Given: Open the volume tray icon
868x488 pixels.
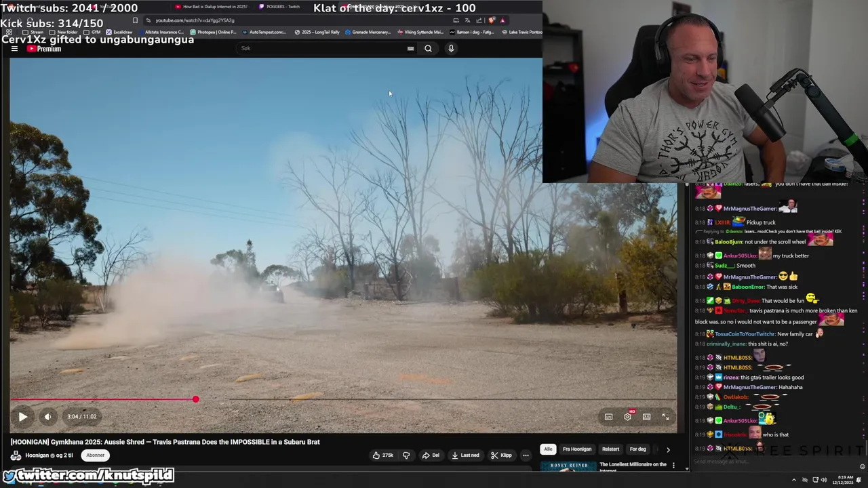Looking at the screenshot, I should click(x=824, y=480).
